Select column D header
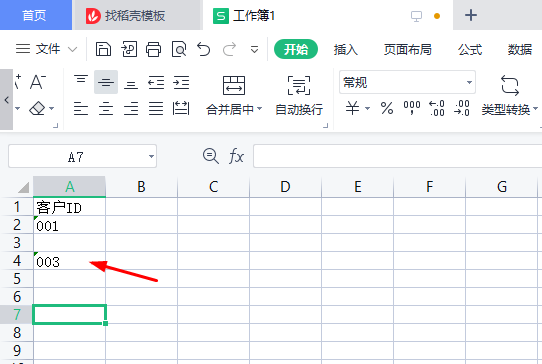 pyautogui.click(x=285, y=187)
